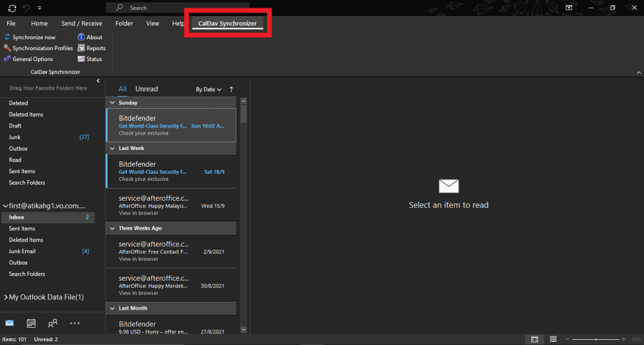Expand My Outlook Data File(1)
644x345 pixels.
coord(5,297)
